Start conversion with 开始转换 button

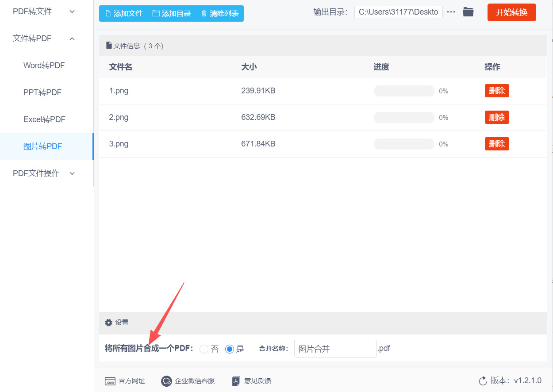(511, 12)
